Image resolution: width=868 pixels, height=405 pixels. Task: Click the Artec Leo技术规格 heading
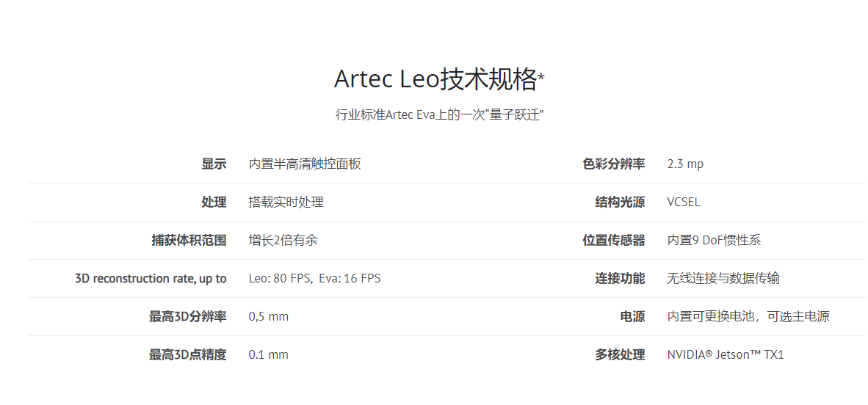click(440, 80)
